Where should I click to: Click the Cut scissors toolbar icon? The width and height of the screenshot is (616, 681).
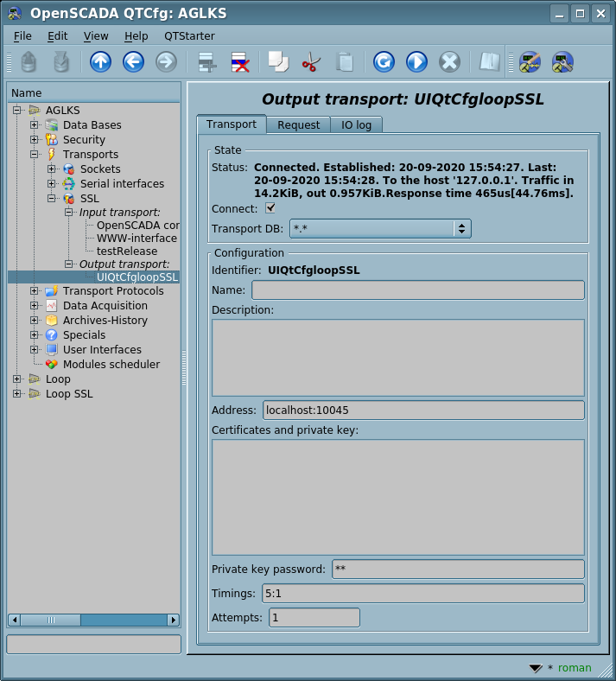pos(311,61)
